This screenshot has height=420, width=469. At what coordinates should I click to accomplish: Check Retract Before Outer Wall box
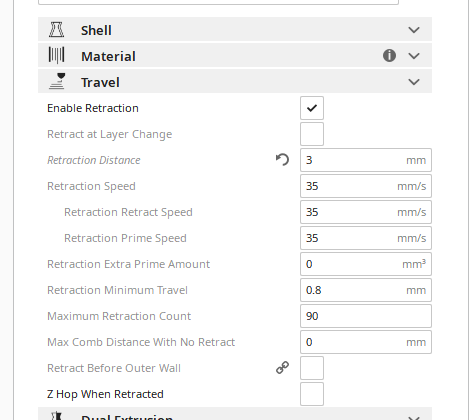(x=312, y=368)
